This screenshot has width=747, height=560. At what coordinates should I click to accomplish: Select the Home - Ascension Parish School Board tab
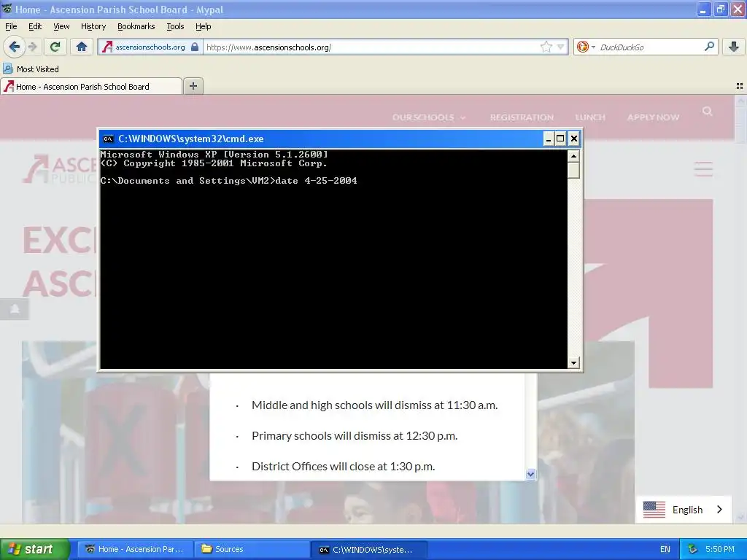pos(91,87)
